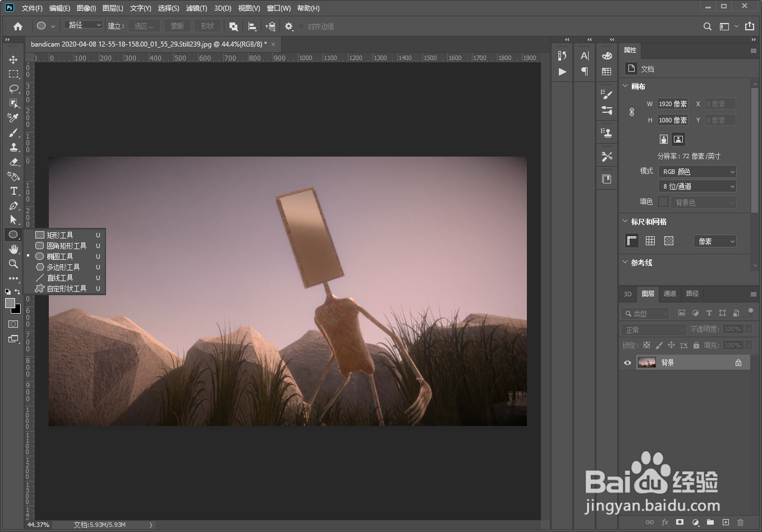
Task: Select the Horizontal Type tool
Action: pos(13,191)
